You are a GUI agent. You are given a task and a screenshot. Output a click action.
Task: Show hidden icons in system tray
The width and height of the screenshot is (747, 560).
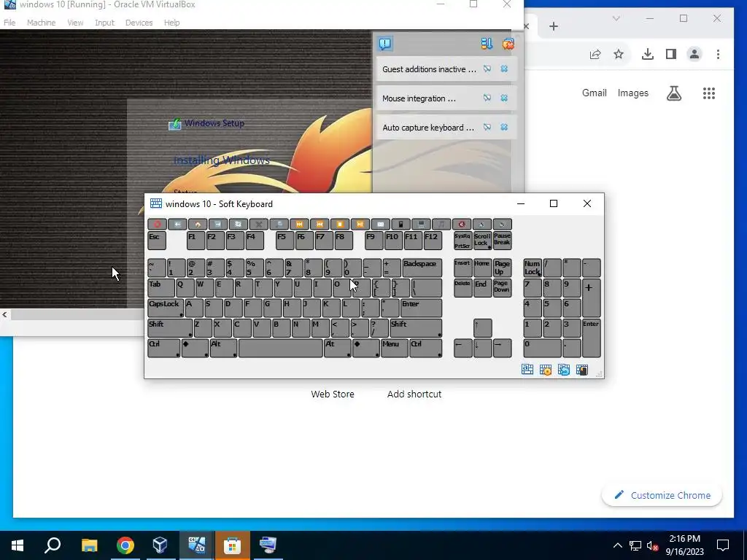pyautogui.click(x=617, y=545)
